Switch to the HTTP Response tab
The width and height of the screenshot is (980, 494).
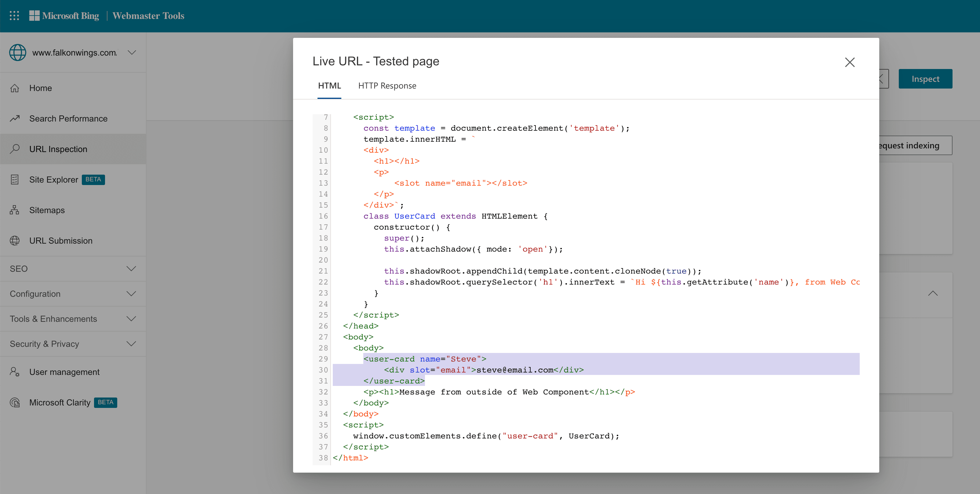(387, 86)
